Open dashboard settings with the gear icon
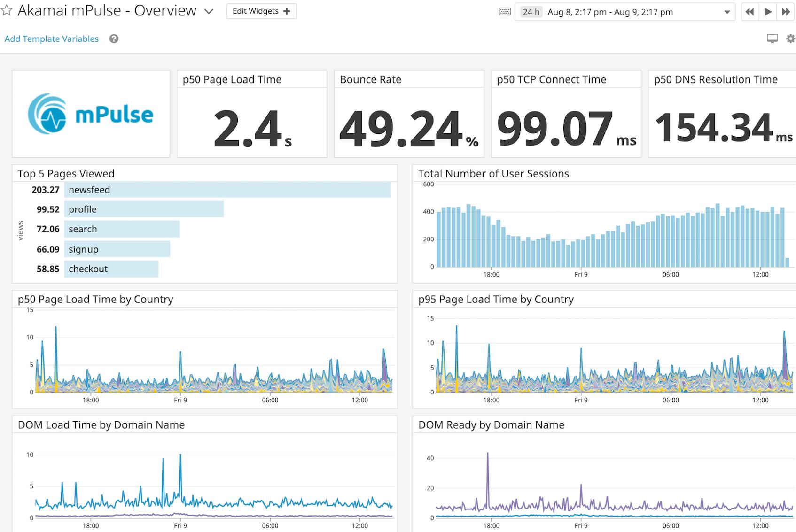The image size is (796, 532). coord(789,39)
